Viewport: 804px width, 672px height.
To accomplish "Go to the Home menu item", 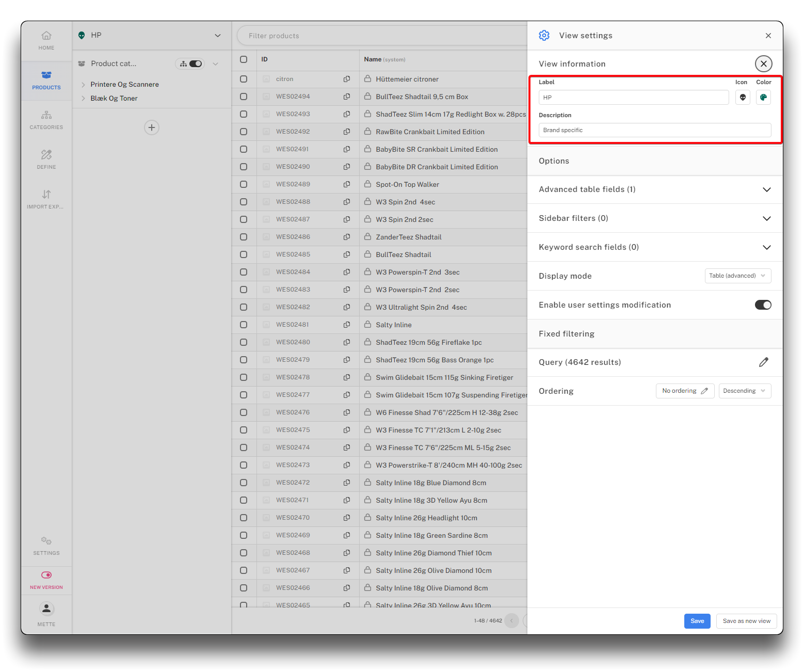I will pyautogui.click(x=46, y=40).
